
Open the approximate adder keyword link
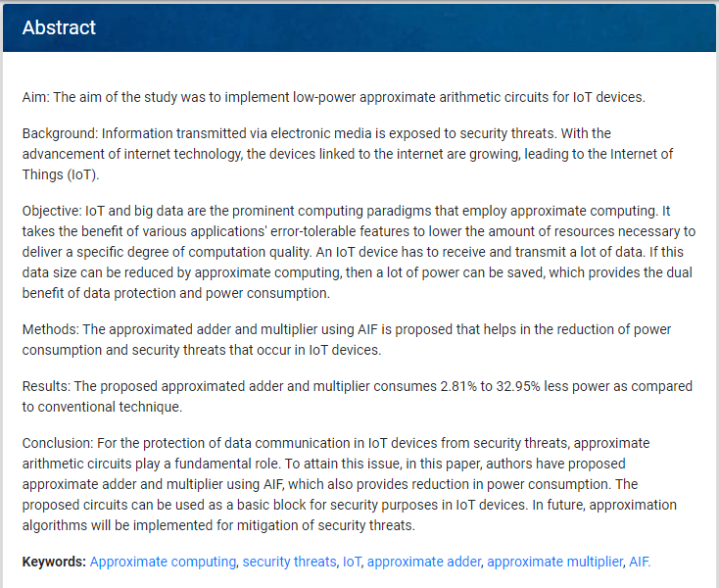424,562
